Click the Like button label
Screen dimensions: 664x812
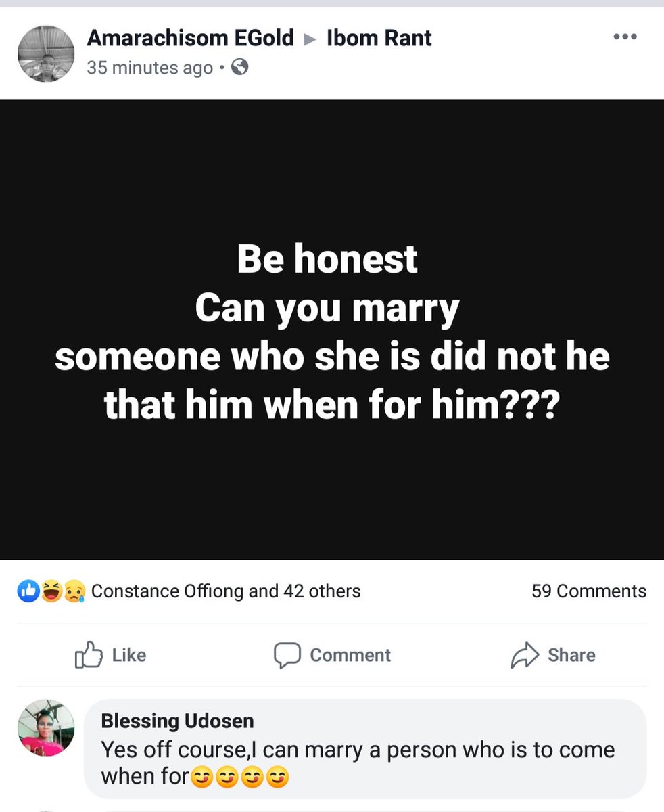pos(128,655)
